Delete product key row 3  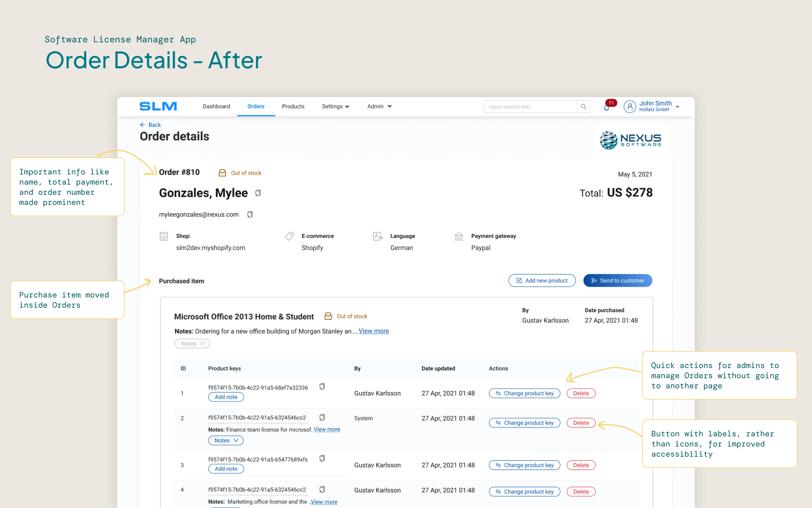pyautogui.click(x=581, y=465)
